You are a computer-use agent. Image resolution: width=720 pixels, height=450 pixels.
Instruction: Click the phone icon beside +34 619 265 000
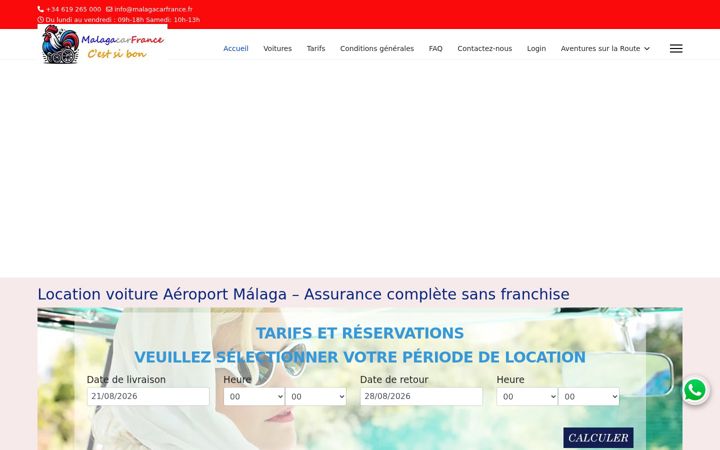pyautogui.click(x=40, y=9)
